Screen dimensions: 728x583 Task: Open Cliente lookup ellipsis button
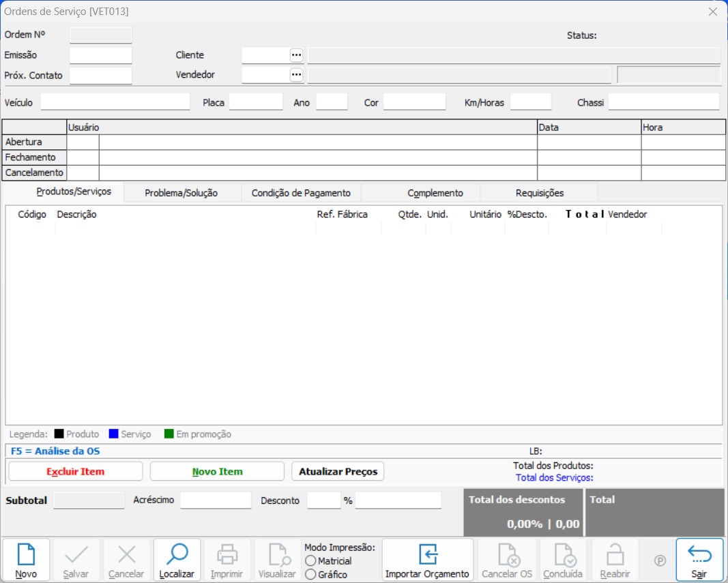296,55
